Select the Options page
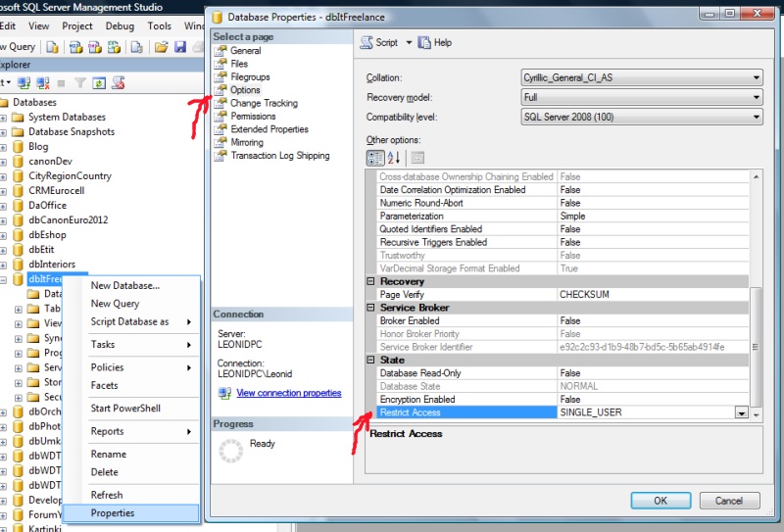Screen dimensions: 784x532 [245, 90]
